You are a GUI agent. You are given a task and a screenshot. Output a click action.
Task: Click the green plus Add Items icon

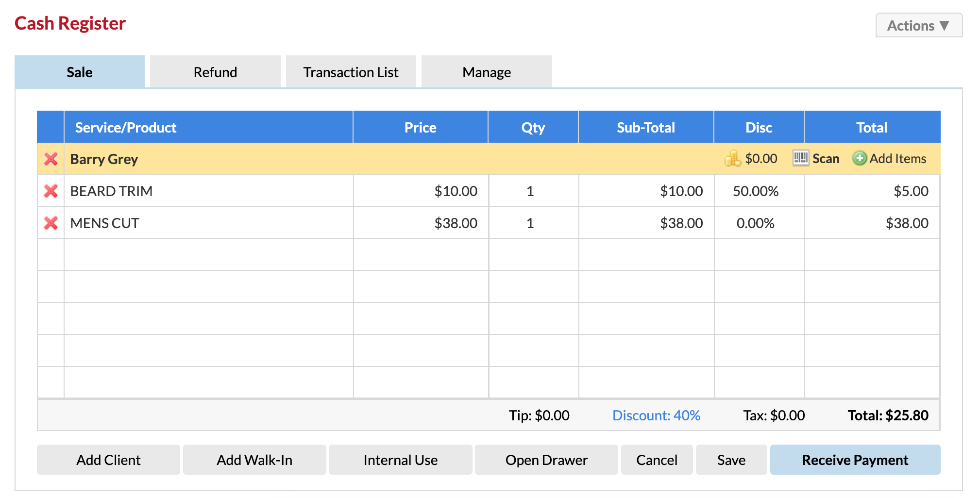pyautogui.click(x=860, y=158)
